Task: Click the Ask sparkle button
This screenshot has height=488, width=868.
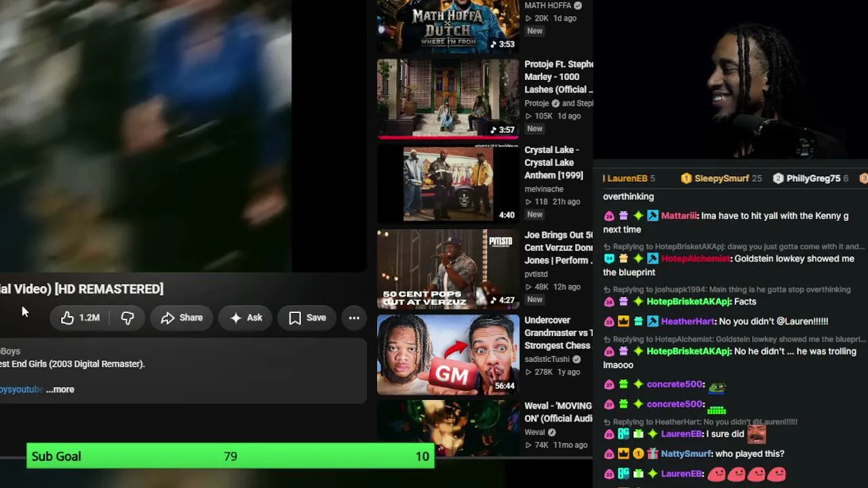Action: click(x=245, y=318)
